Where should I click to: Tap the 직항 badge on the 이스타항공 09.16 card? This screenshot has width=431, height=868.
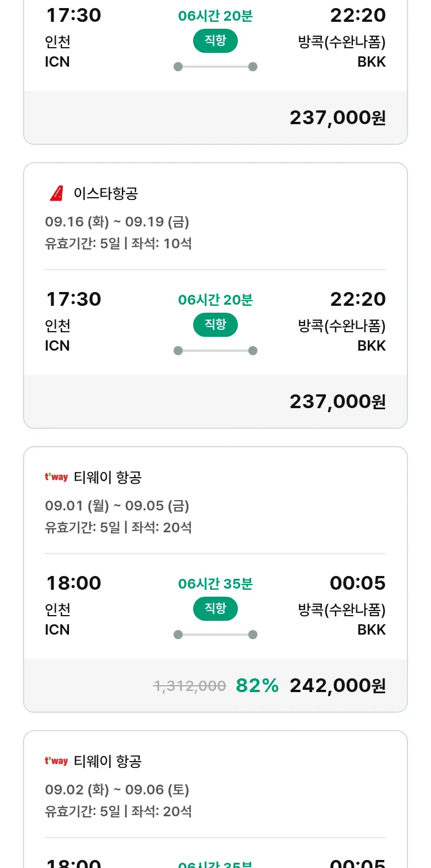pos(215,325)
